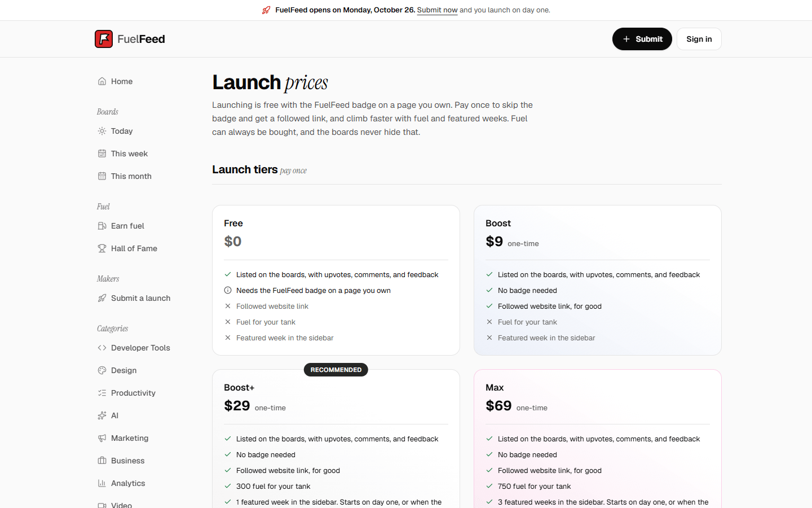The height and width of the screenshot is (508, 812).
Task: Click the FuelFeed red logo icon
Action: [104, 39]
